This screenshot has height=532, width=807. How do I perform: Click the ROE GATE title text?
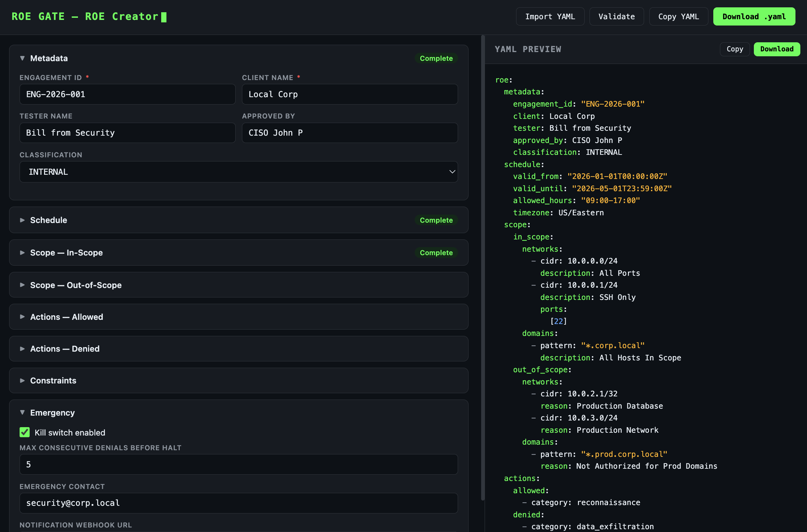pyautogui.click(x=38, y=16)
